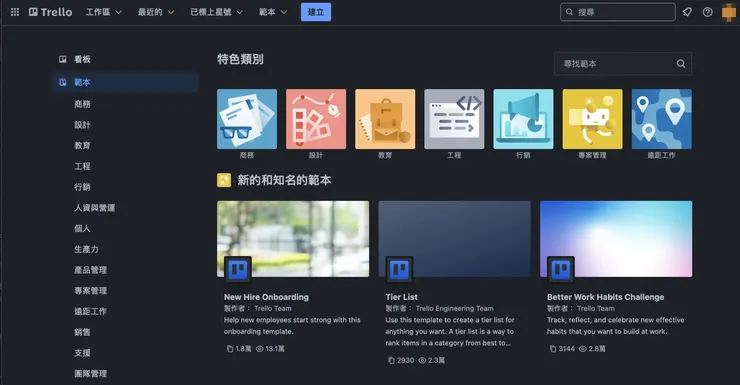Viewport: 740px width, 385px height.
Task: Click views eye icon under New Hire Onboarding
Action: coord(260,349)
